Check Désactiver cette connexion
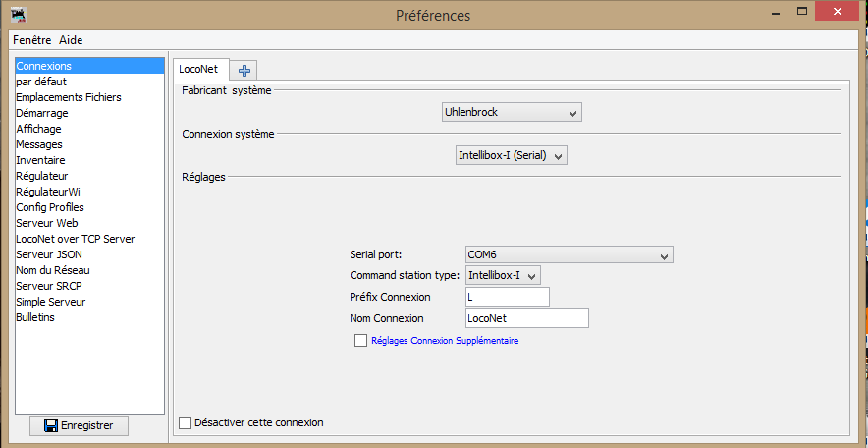The height and width of the screenshot is (448, 868). click(x=185, y=422)
